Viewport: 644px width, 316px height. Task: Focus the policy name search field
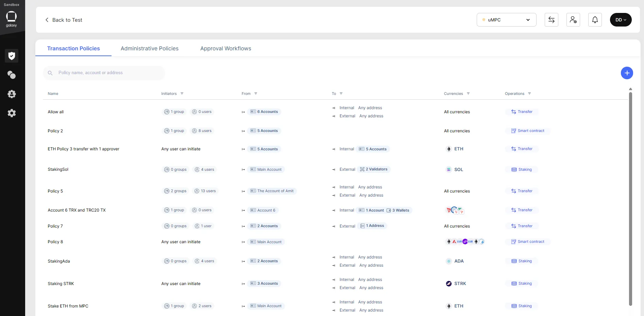point(104,73)
